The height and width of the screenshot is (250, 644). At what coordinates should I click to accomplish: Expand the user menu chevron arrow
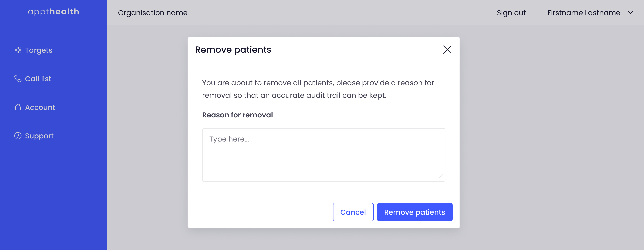[630, 12]
